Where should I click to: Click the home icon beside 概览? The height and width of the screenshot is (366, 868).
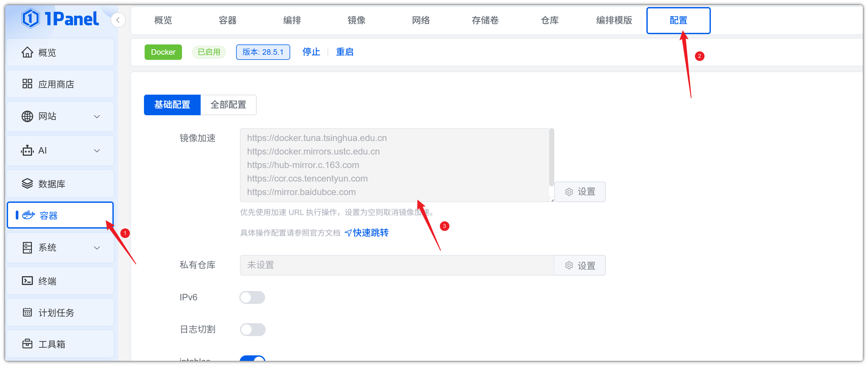[x=27, y=52]
